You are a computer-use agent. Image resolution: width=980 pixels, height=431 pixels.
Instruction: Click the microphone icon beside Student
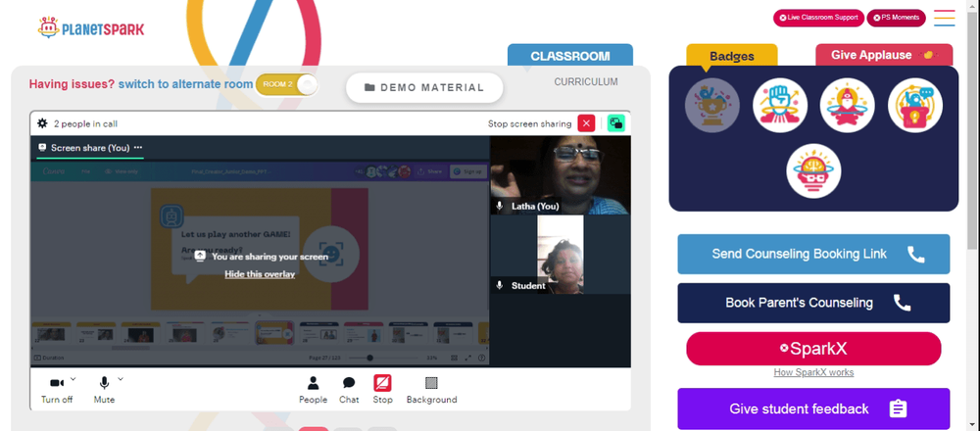[x=500, y=285]
